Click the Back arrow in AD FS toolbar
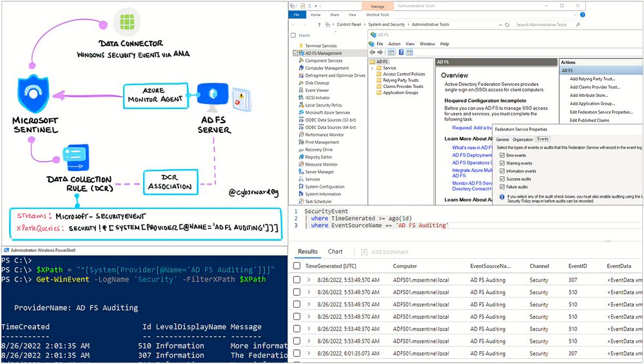 372,52
